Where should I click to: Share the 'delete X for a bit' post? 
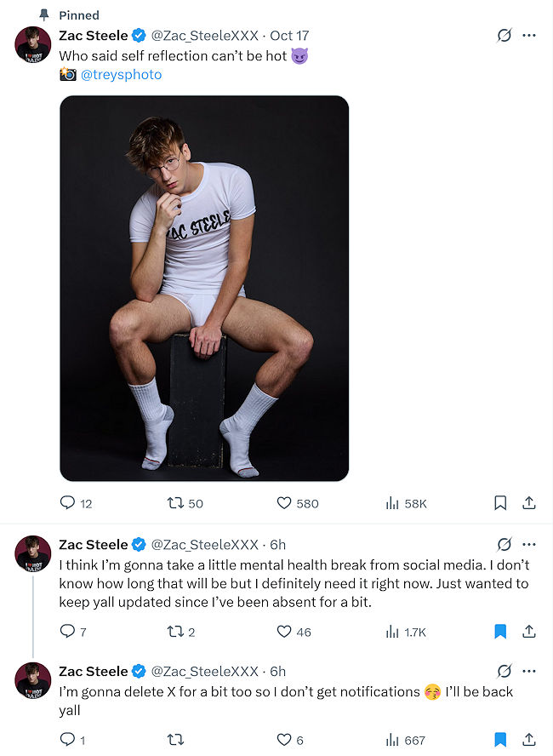pos(528,740)
